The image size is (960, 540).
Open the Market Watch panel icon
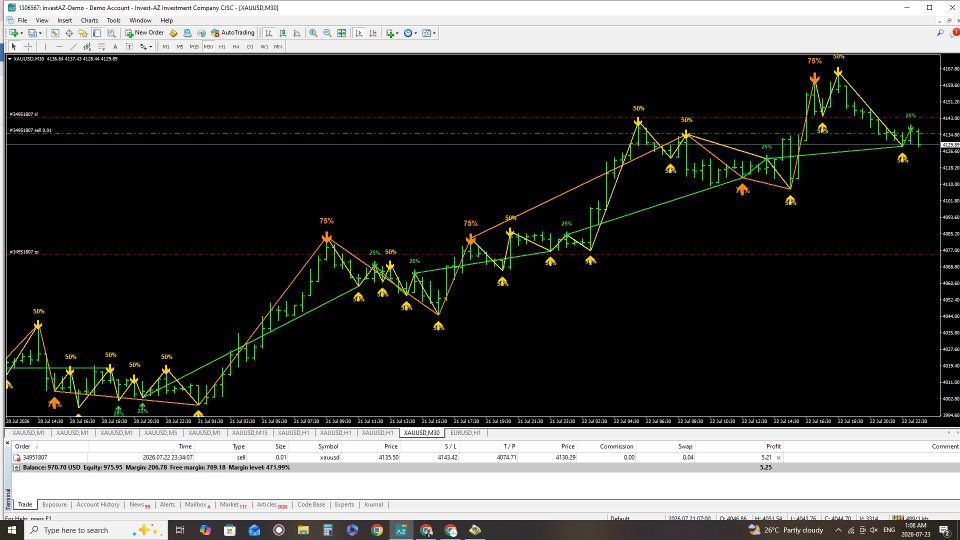point(54,33)
